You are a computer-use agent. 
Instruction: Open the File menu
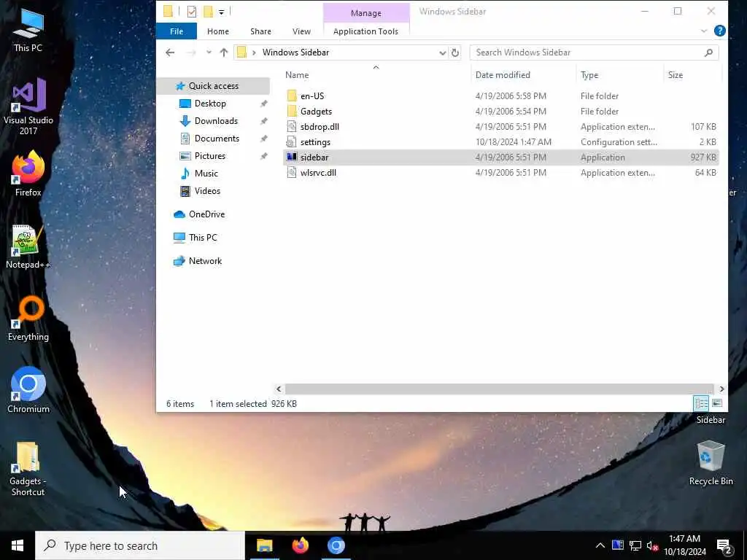tap(177, 31)
